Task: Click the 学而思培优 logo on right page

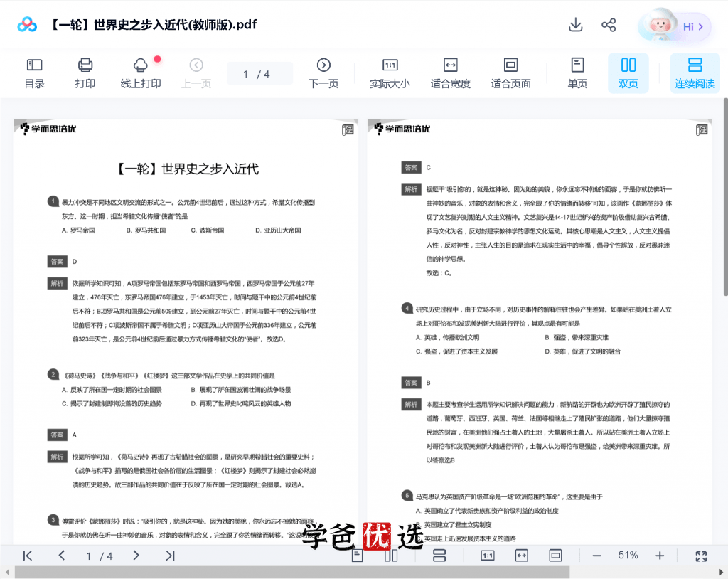Action: point(402,129)
